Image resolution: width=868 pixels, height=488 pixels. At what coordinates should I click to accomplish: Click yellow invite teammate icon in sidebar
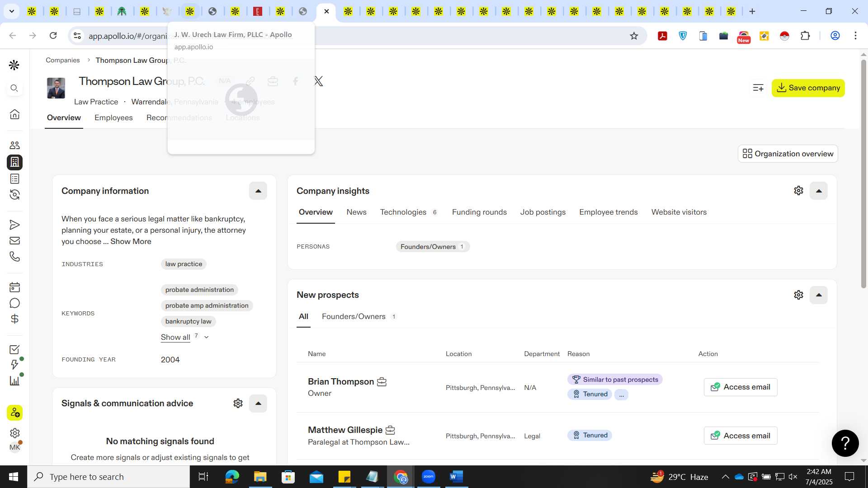(14, 413)
